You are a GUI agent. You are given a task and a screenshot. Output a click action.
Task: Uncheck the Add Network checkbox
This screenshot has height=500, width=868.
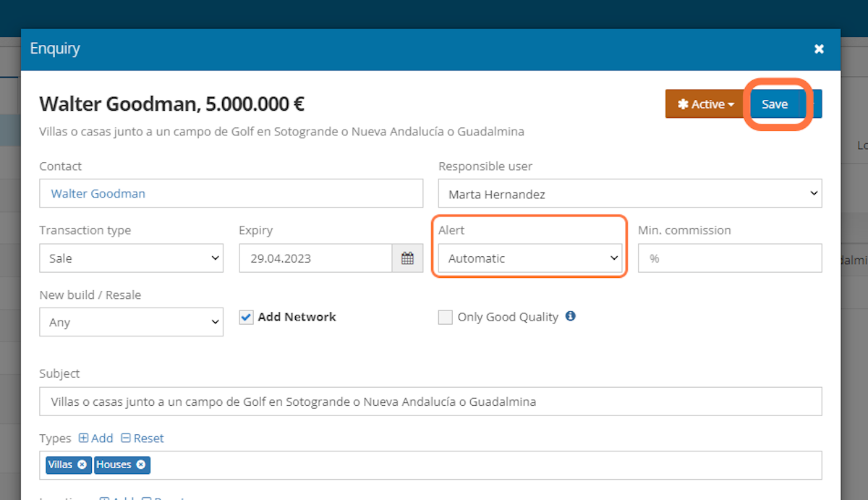click(247, 316)
